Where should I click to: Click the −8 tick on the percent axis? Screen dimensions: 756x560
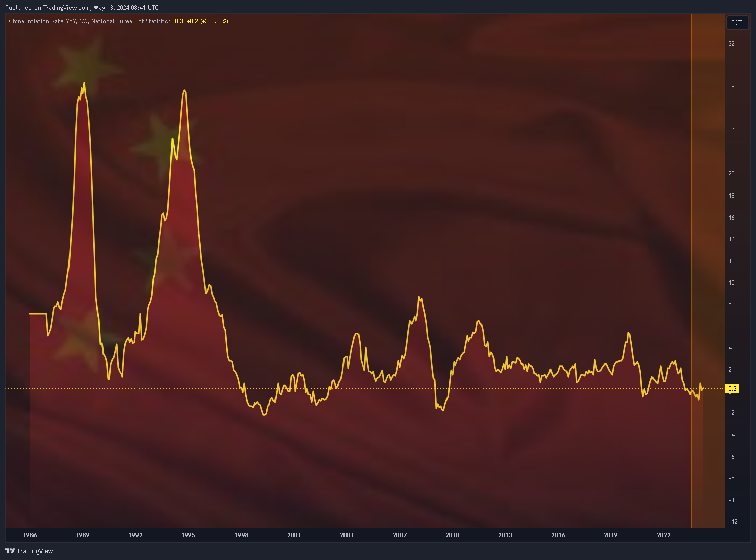[x=731, y=478]
